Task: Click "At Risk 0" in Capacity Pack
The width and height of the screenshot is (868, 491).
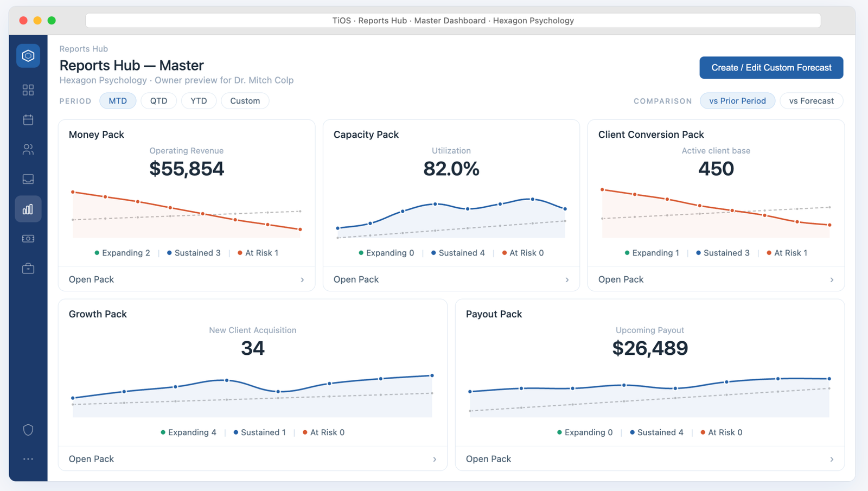Action: [x=523, y=253]
